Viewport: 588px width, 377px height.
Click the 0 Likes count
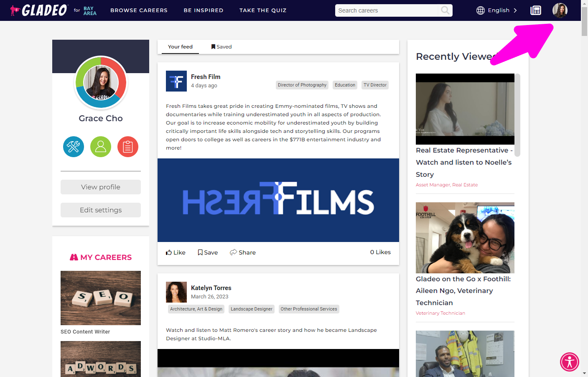(x=380, y=252)
